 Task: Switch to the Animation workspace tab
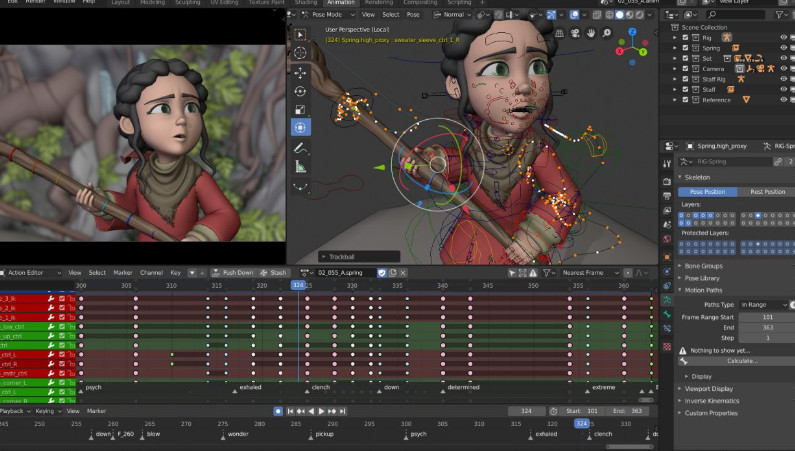pyautogui.click(x=340, y=3)
